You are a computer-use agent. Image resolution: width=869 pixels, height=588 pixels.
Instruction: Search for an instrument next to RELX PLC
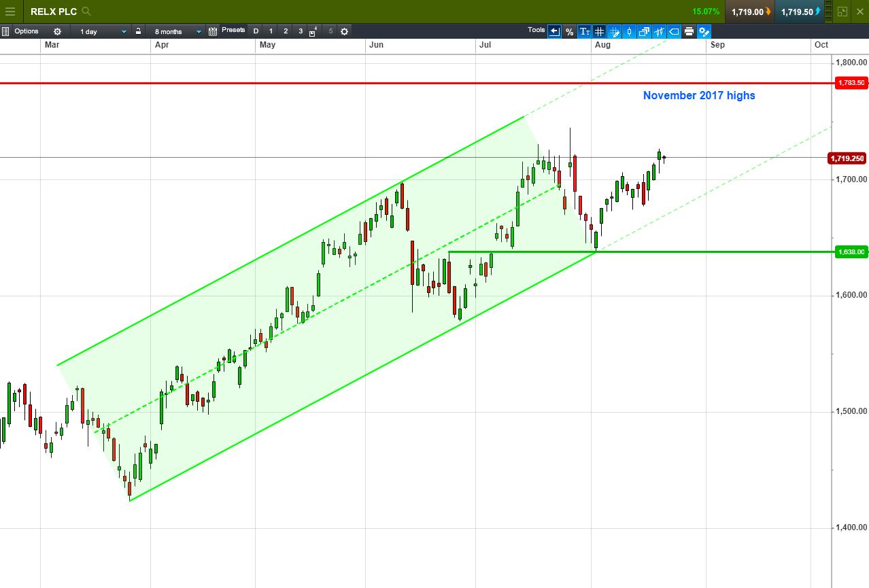click(x=86, y=12)
